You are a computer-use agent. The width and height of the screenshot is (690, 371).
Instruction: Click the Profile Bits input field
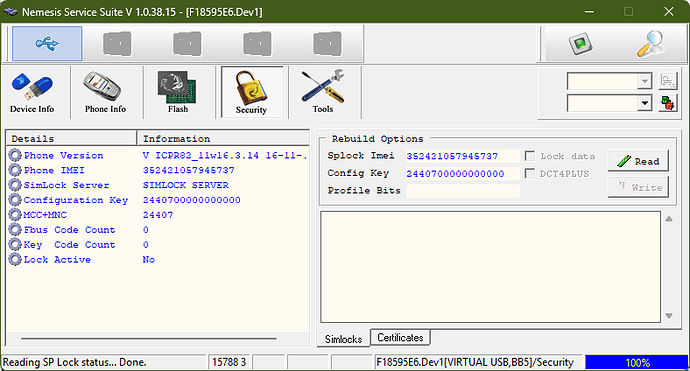click(463, 191)
